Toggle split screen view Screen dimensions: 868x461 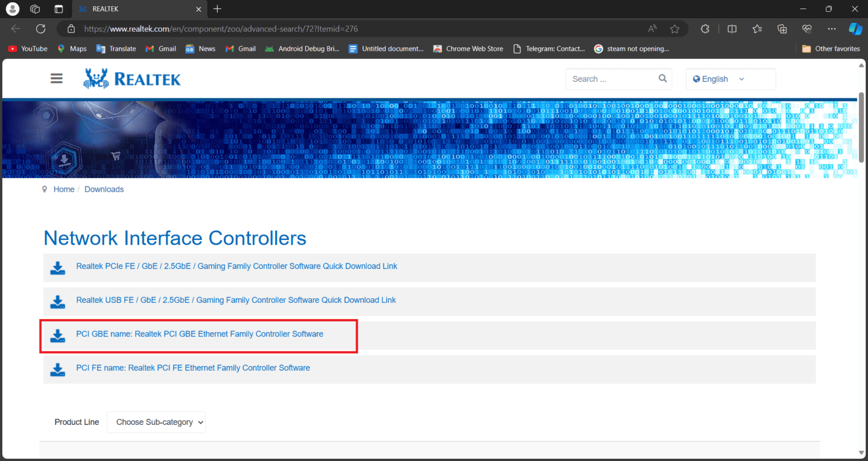tap(732, 29)
